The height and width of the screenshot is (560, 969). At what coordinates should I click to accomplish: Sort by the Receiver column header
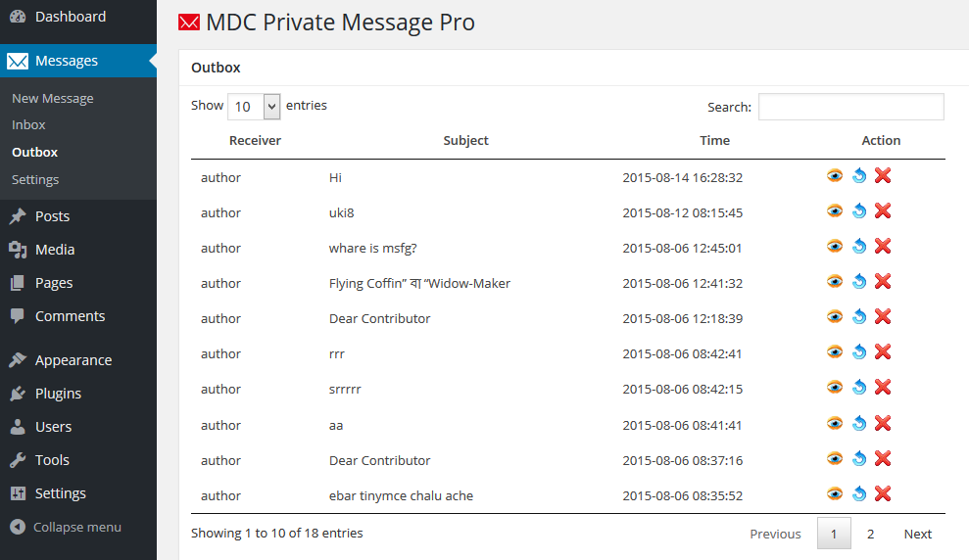click(255, 140)
